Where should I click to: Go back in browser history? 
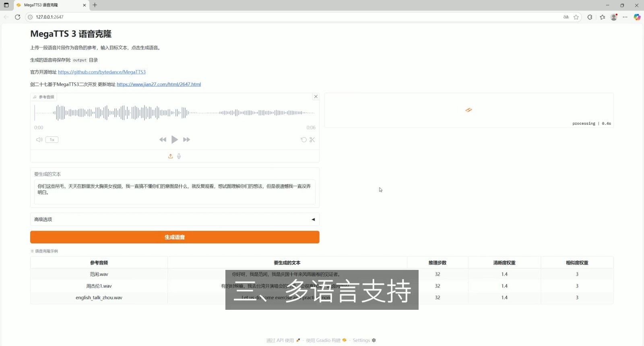(6, 17)
